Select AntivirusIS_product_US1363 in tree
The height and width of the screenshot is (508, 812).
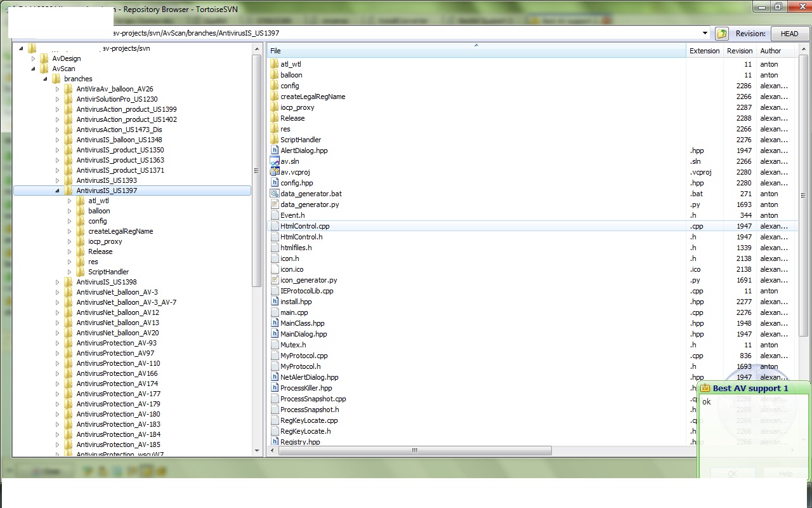(x=120, y=160)
